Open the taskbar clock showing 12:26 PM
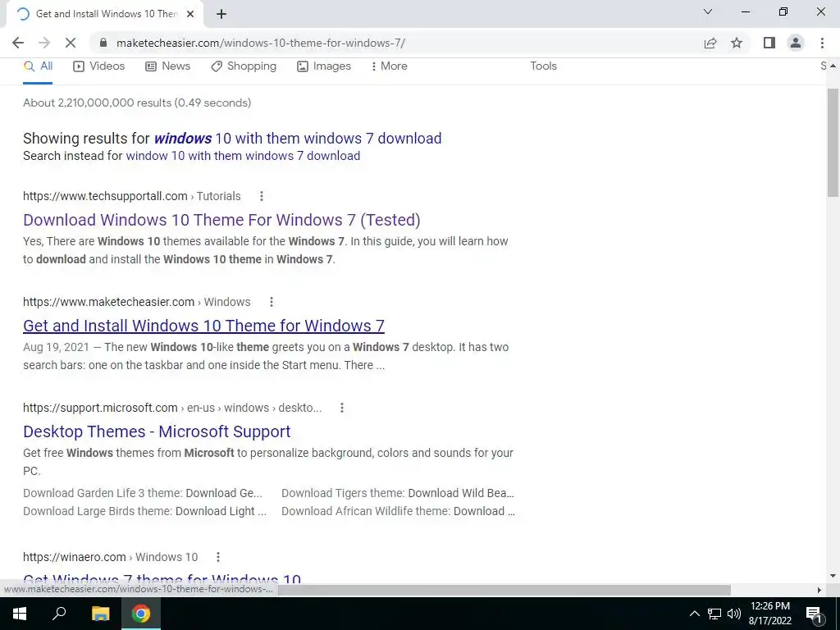Image resolution: width=840 pixels, height=630 pixels. tap(769, 614)
